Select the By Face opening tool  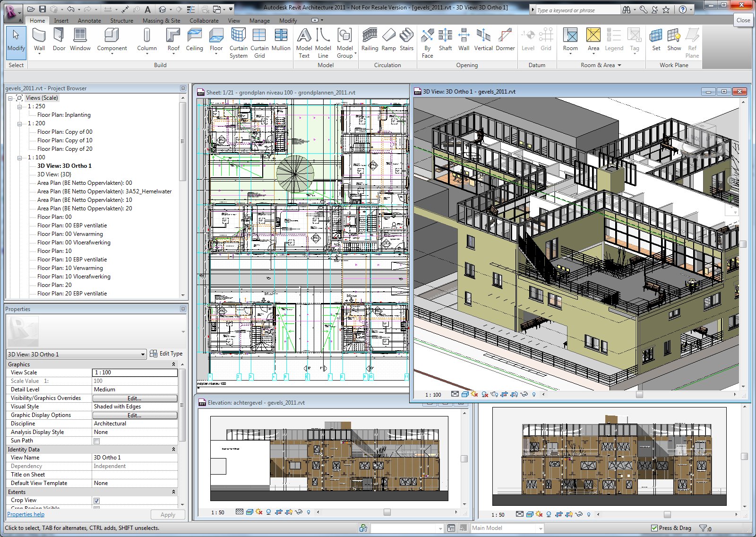point(427,43)
